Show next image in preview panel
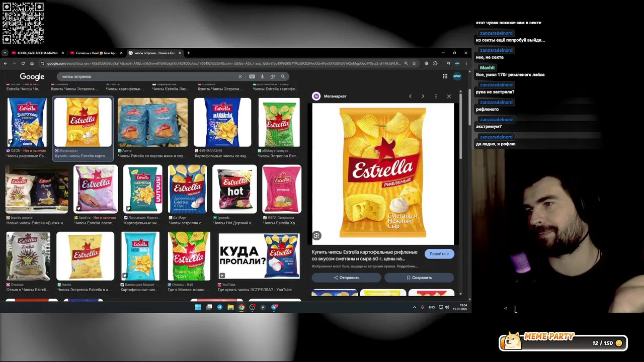 [x=423, y=96]
